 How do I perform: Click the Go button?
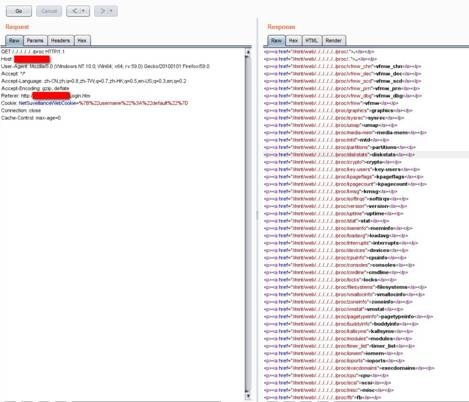[19, 11]
